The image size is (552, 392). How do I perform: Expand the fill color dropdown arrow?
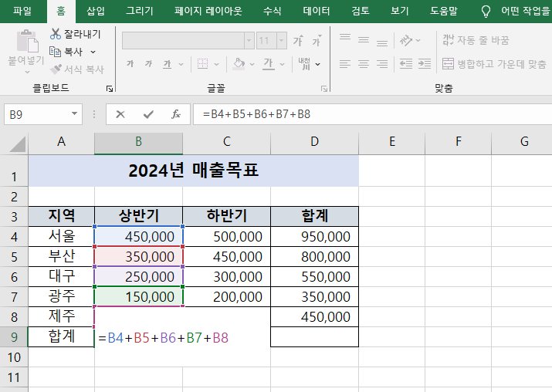[252, 64]
